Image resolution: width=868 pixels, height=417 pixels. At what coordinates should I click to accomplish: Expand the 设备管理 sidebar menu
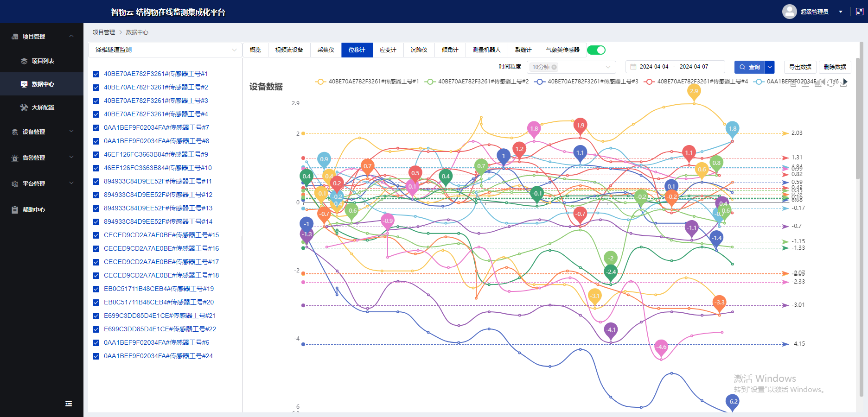(41, 132)
